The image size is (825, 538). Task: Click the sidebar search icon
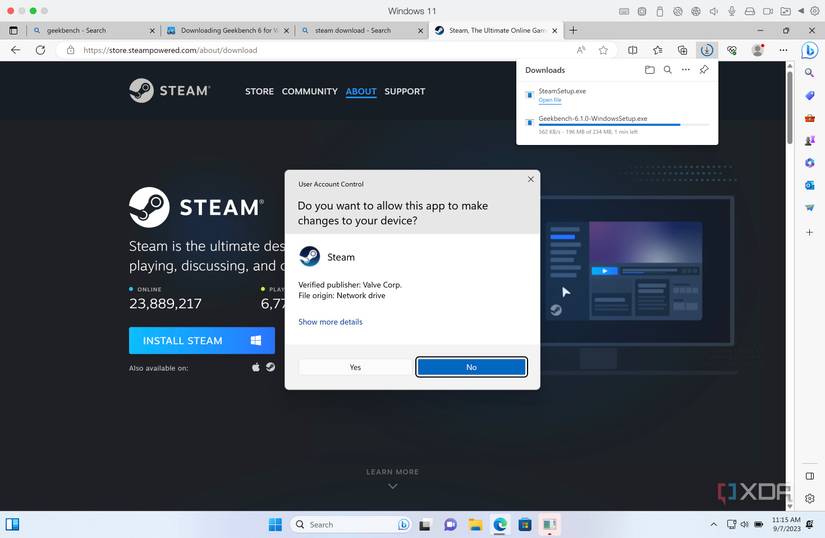pyautogui.click(x=809, y=73)
